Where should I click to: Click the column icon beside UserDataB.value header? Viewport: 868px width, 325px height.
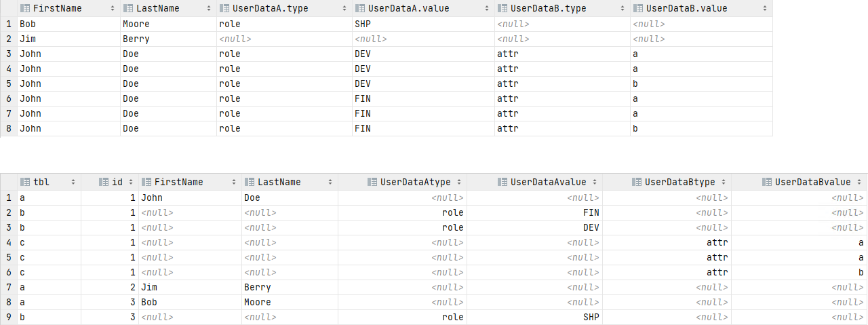(x=639, y=8)
